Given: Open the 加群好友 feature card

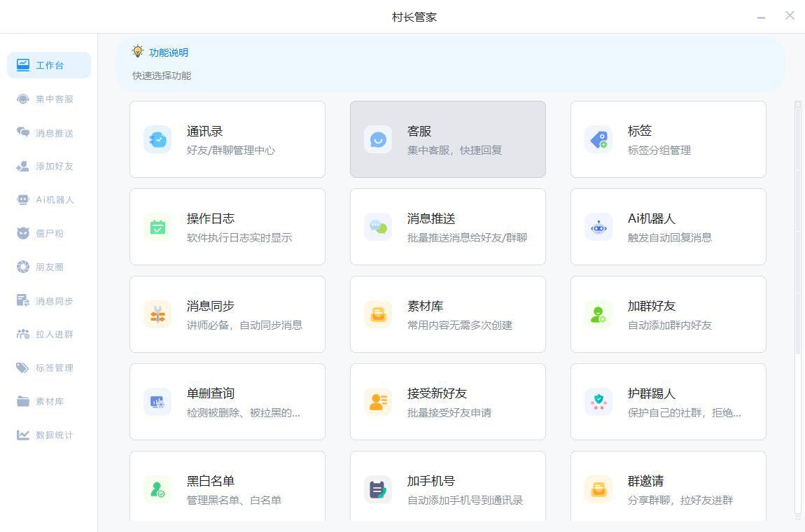Looking at the screenshot, I should click(x=668, y=314).
